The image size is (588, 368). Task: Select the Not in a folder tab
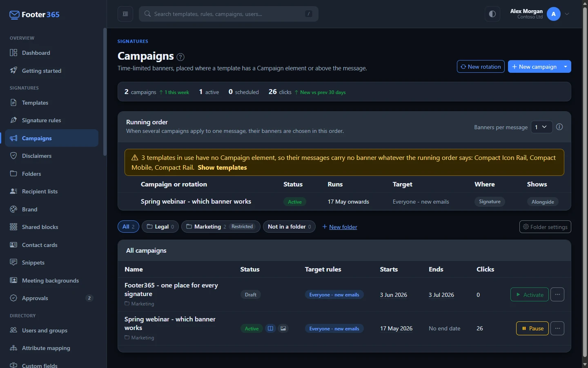(x=289, y=227)
